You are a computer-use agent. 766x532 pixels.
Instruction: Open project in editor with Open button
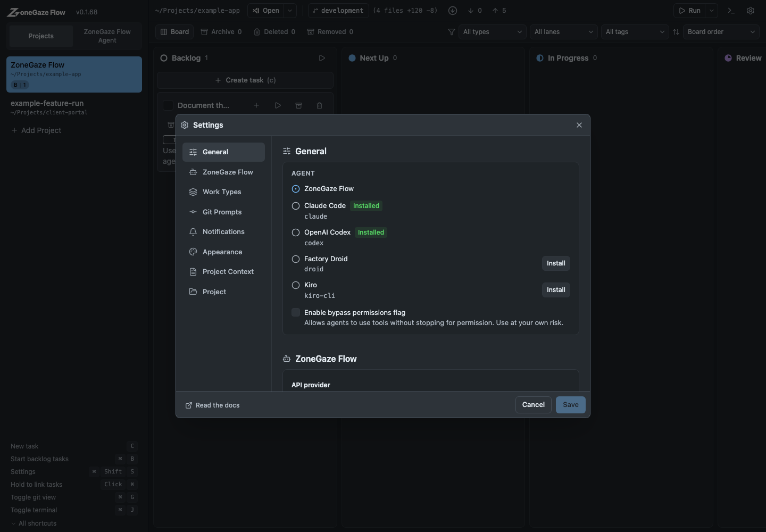[266, 11]
